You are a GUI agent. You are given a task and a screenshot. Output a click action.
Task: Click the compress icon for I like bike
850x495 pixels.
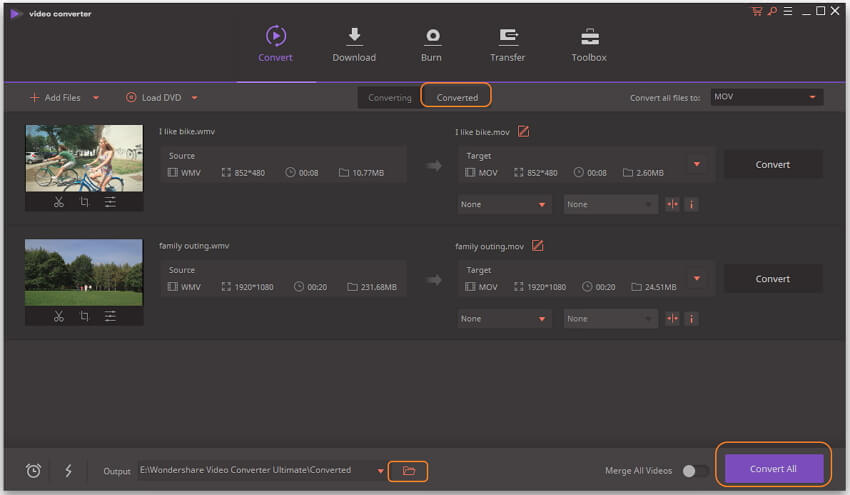(x=672, y=204)
